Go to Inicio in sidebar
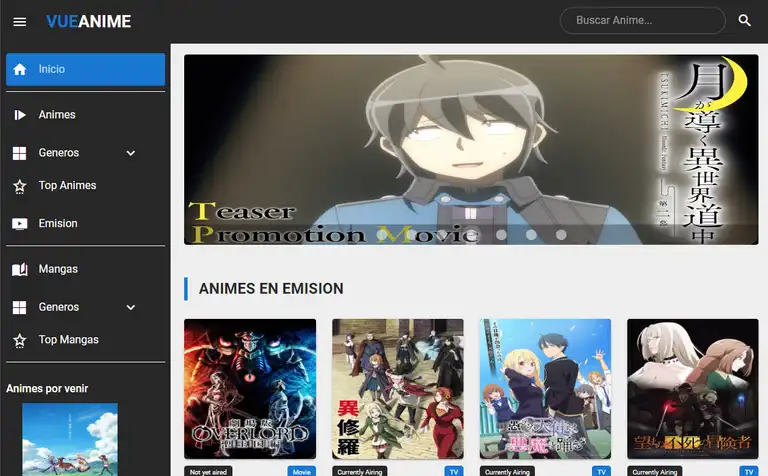Screen dimensions: 768x476 click(85, 70)
